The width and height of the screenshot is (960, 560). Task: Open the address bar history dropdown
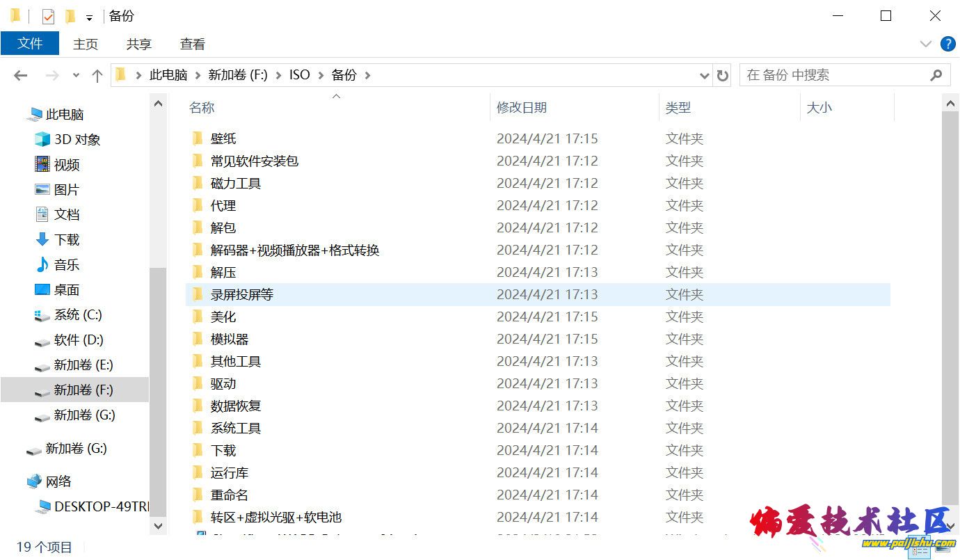pyautogui.click(x=704, y=75)
